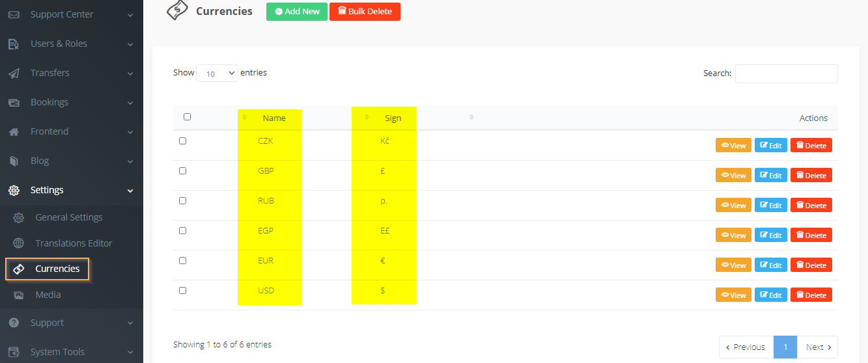
Task: Expand the Users & Roles menu
Action: point(71,44)
